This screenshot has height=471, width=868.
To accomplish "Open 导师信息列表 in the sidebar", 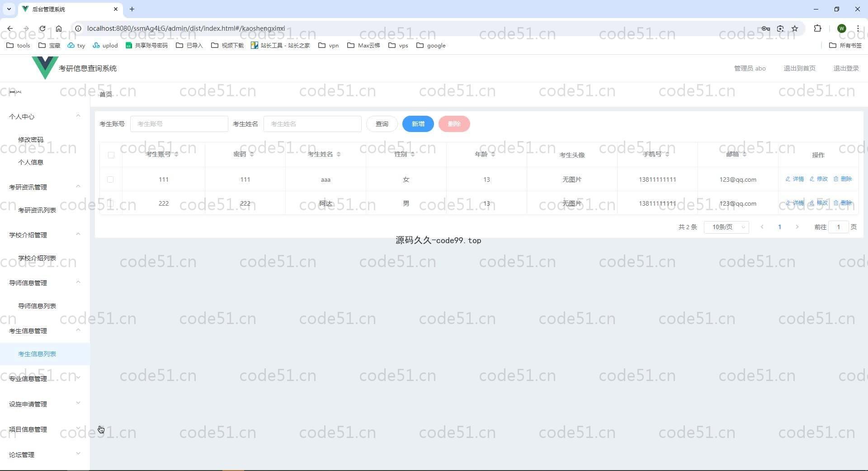I will pyautogui.click(x=37, y=306).
